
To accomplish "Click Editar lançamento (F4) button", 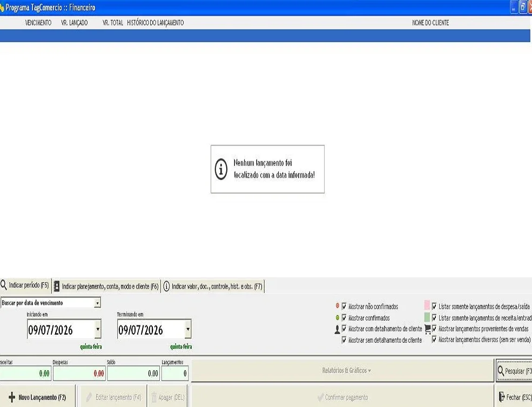I will tap(113, 397).
